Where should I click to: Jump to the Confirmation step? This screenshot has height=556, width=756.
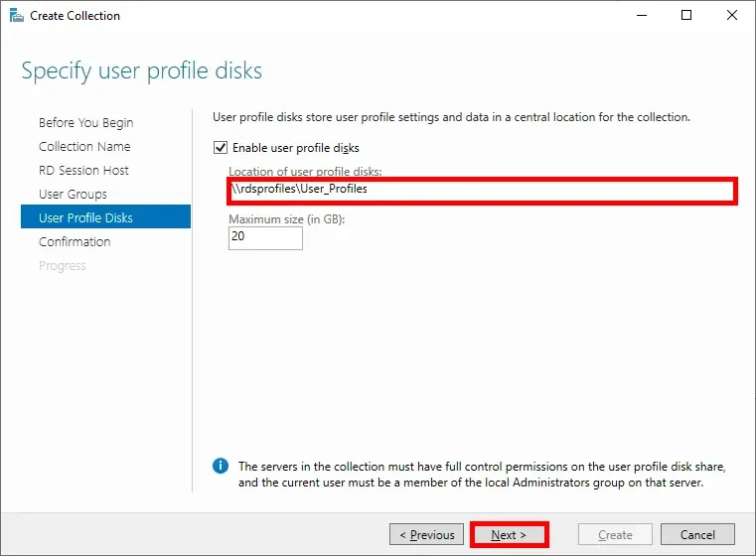coord(75,242)
